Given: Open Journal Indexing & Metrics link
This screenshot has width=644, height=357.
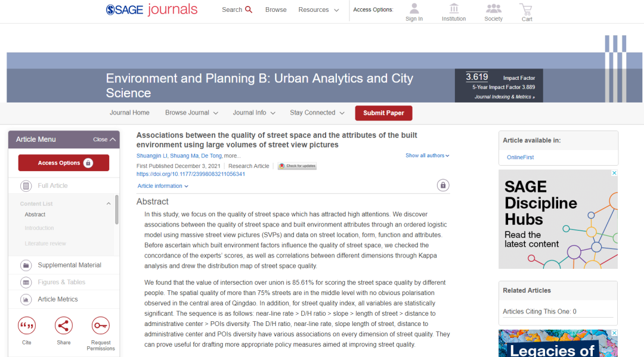Looking at the screenshot, I should click(505, 97).
